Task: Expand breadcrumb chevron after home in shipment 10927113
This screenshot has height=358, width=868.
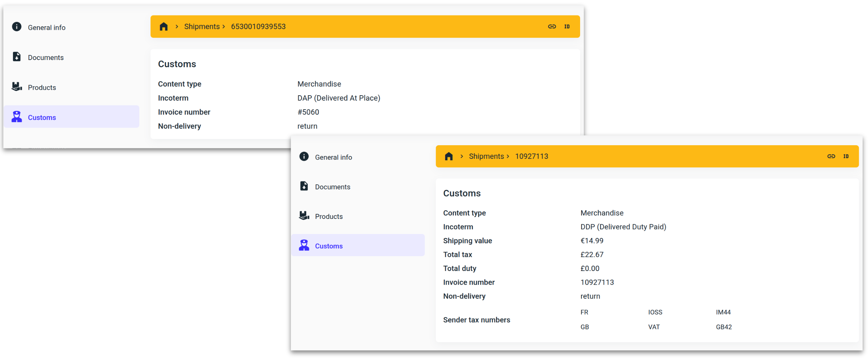Action: (462, 156)
